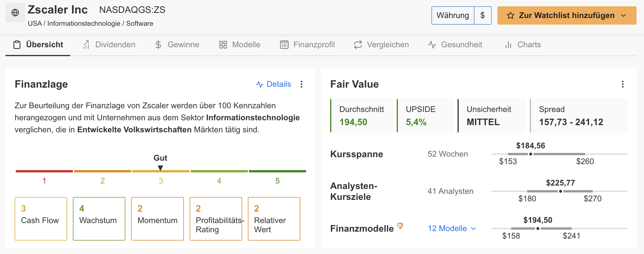
Task: Click the Dividenden growth-bars icon
Action: click(x=86, y=45)
